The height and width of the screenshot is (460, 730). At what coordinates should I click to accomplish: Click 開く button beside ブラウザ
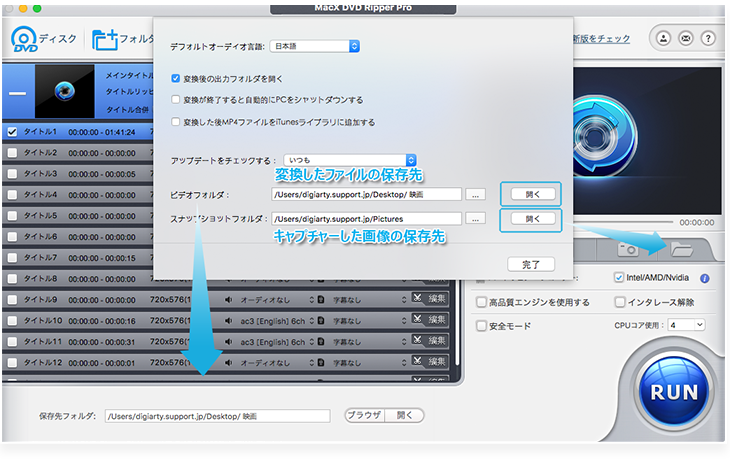pyautogui.click(x=404, y=415)
